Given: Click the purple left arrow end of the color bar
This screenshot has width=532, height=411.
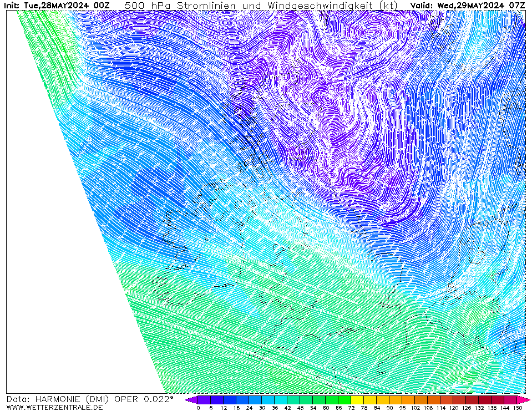Looking at the screenshot, I should 192,400.
